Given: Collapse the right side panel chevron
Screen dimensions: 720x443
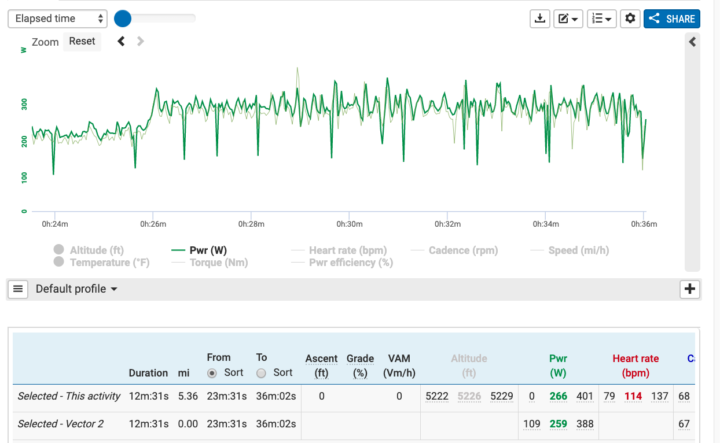Looking at the screenshot, I should click(x=691, y=41).
